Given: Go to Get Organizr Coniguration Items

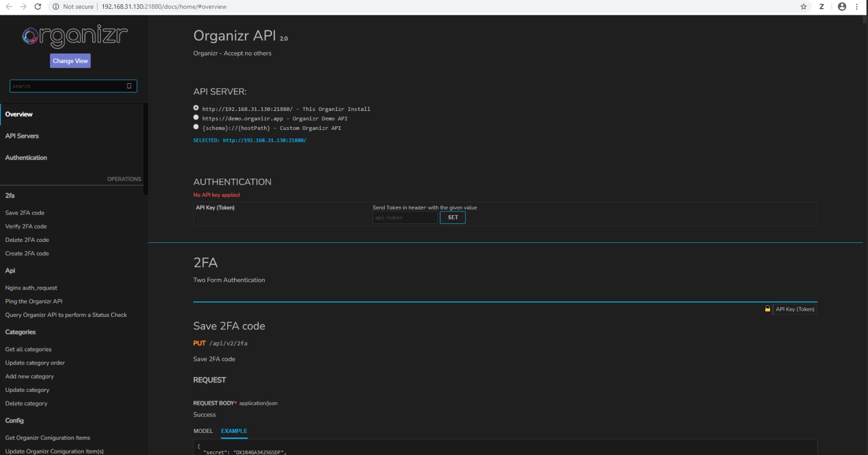Looking at the screenshot, I should tap(48, 438).
